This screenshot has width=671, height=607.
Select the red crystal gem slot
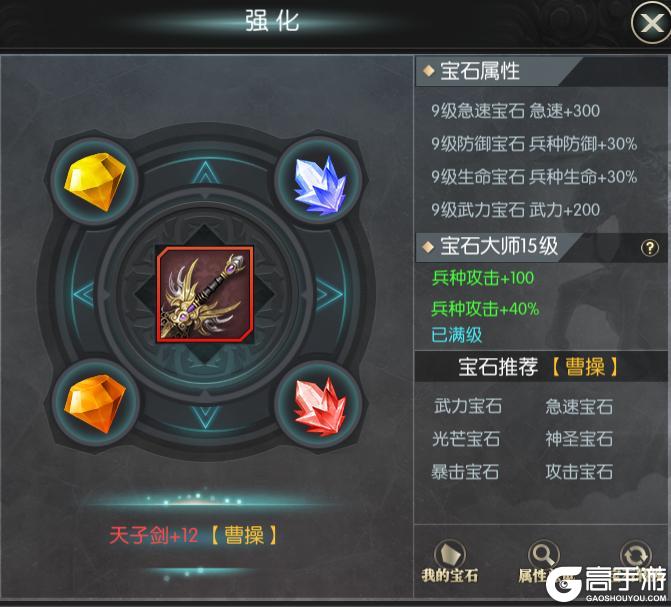coord(320,406)
